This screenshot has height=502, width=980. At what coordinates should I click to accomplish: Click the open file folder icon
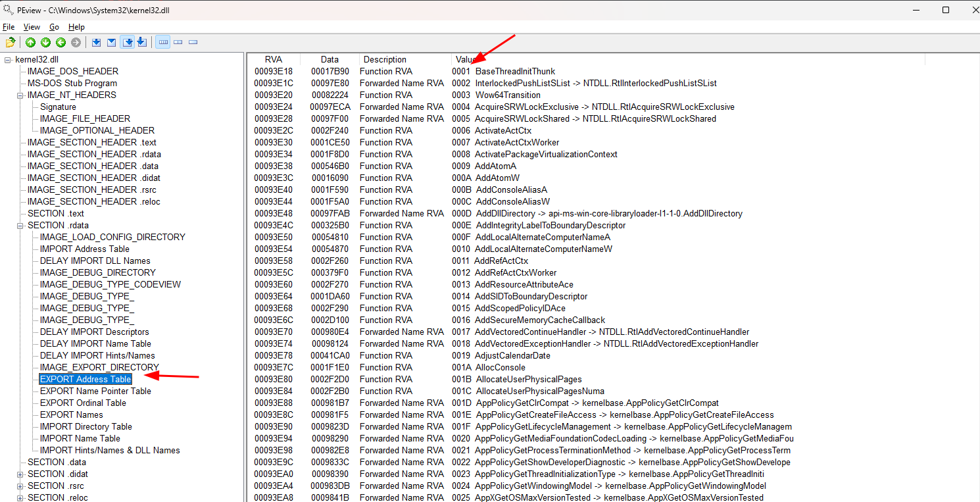coord(11,43)
